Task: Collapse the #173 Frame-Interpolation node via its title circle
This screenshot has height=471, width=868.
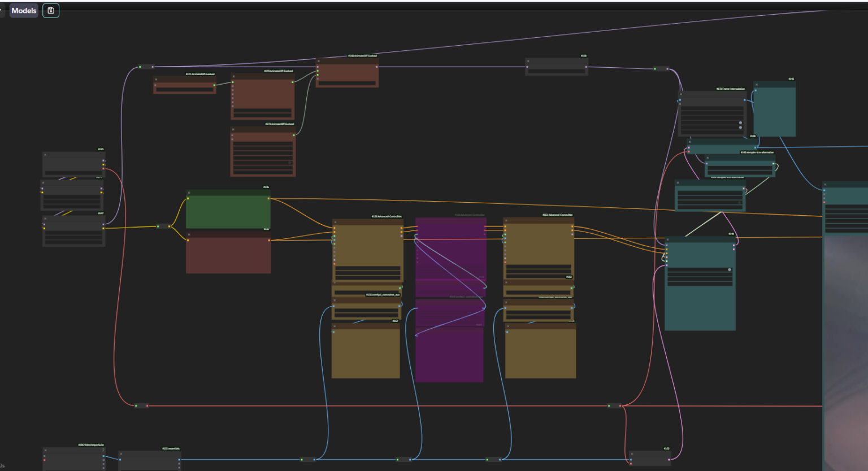Action: pos(680,94)
